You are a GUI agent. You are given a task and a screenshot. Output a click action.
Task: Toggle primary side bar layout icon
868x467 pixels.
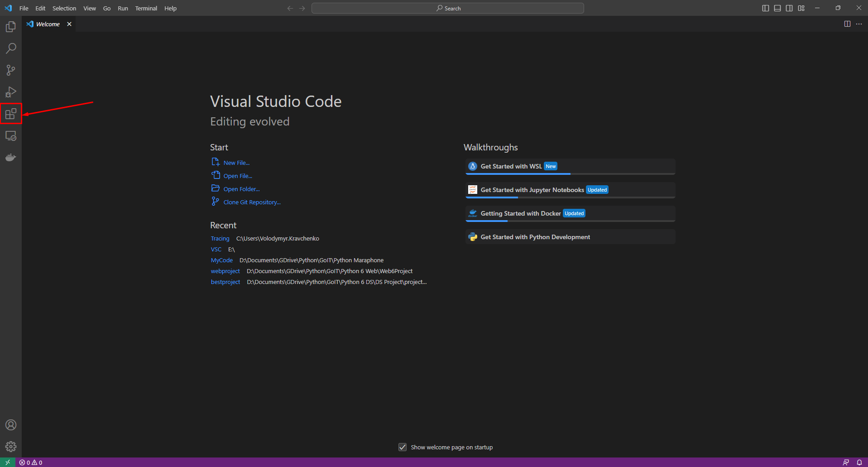(766, 8)
